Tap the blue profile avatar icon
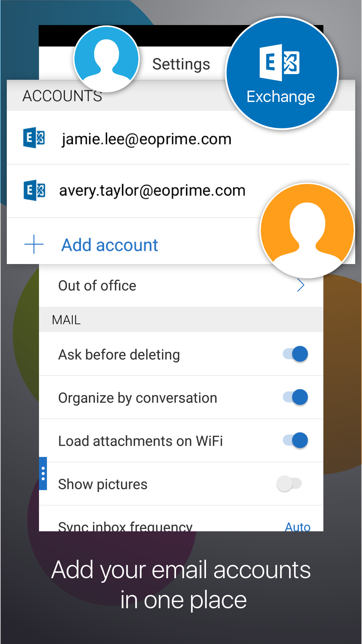Viewport: 362px width, 644px height. coord(106,59)
